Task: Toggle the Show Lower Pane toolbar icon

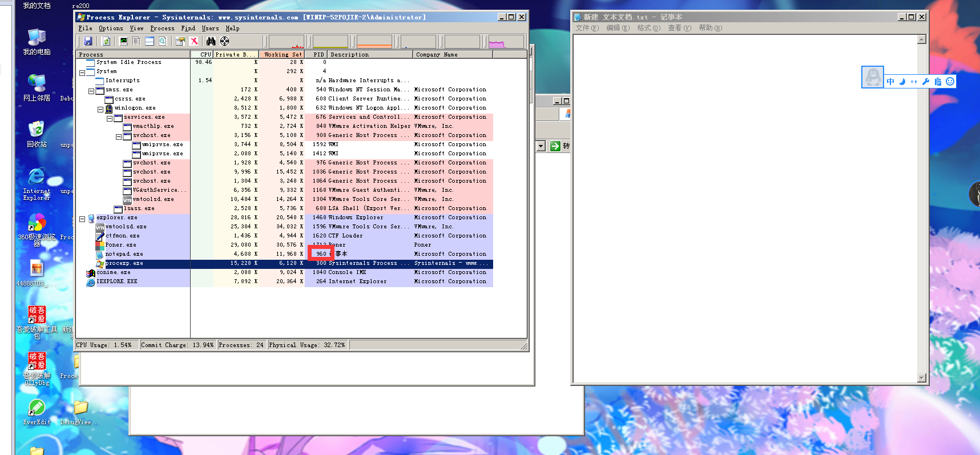Action: coord(150,41)
